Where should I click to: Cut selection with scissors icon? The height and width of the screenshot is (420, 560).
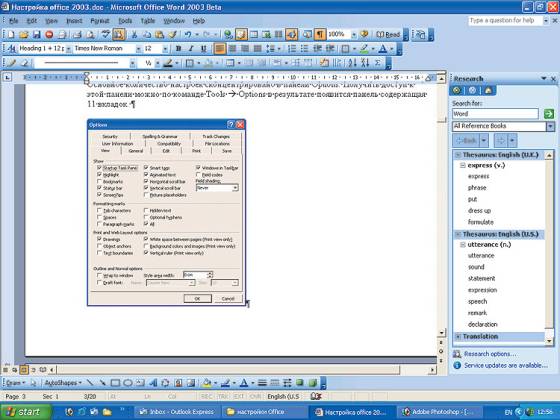point(134,35)
